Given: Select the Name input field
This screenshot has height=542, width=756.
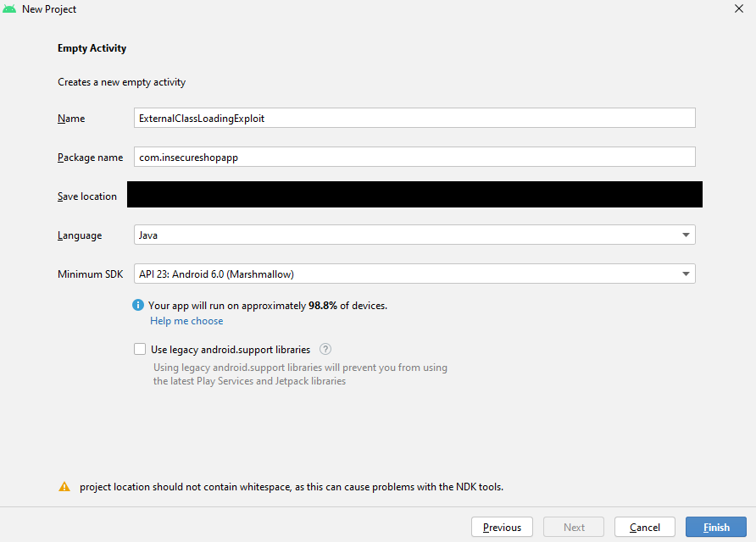Looking at the screenshot, I should [x=414, y=118].
